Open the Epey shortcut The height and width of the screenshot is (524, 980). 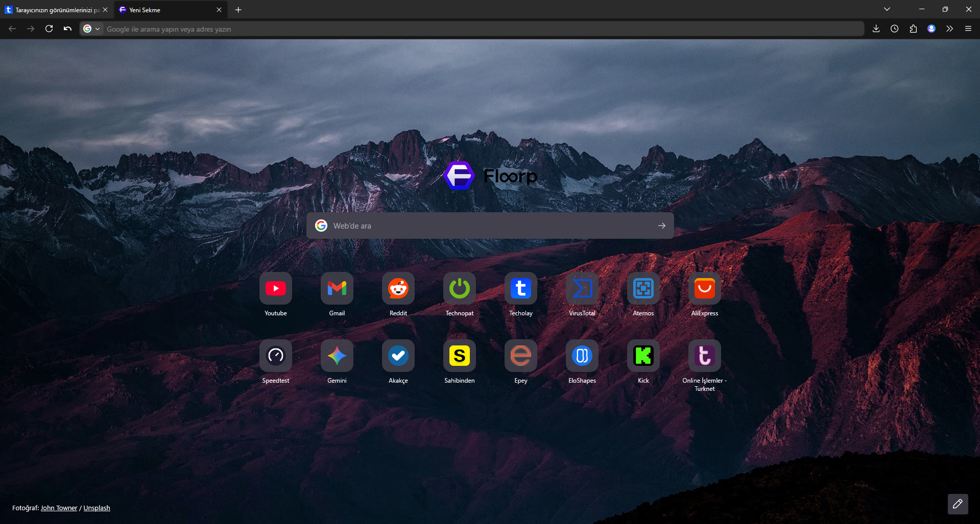(521, 356)
